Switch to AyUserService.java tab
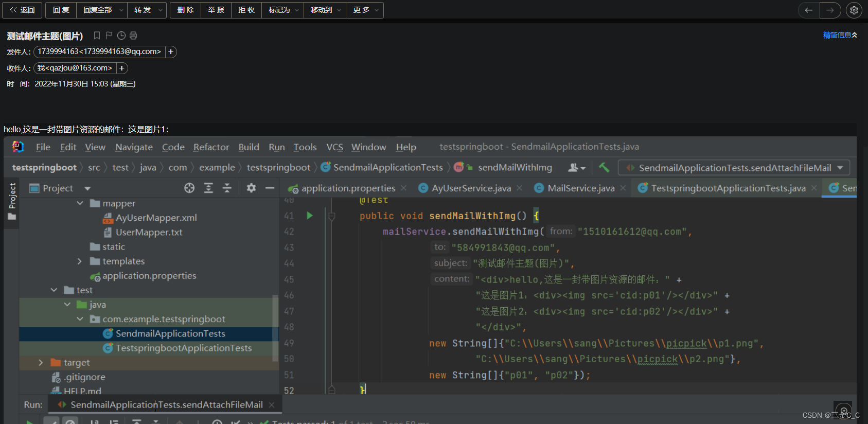This screenshot has height=424, width=868. coord(471,188)
